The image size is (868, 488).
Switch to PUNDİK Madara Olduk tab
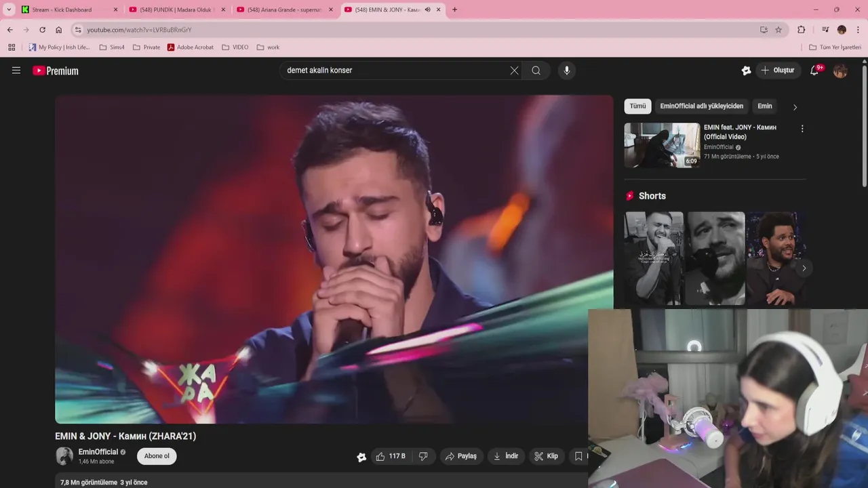coord(176,9)
